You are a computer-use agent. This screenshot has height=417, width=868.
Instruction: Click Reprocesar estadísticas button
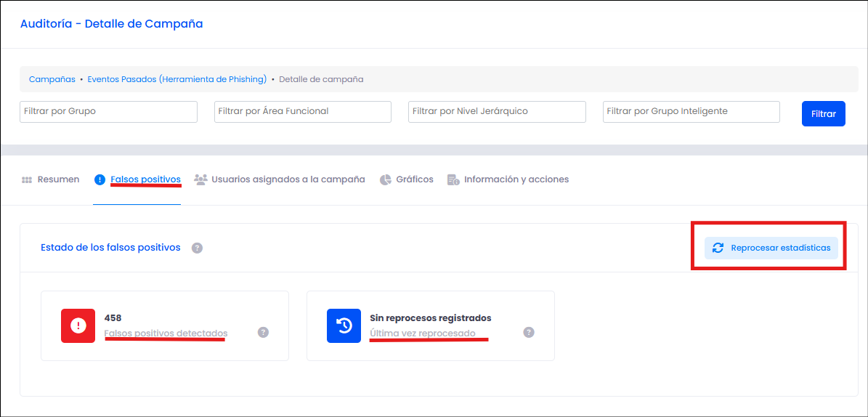(x=771, y=248)
